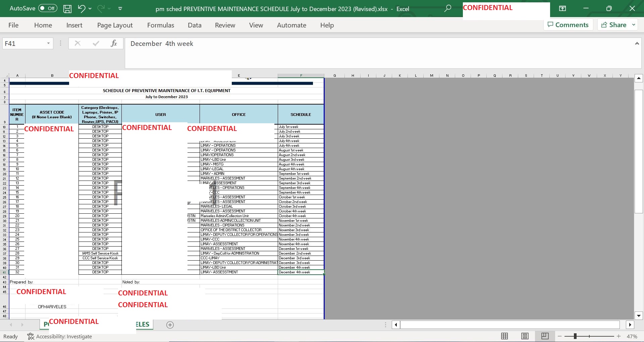Select row 10 header

4,127
